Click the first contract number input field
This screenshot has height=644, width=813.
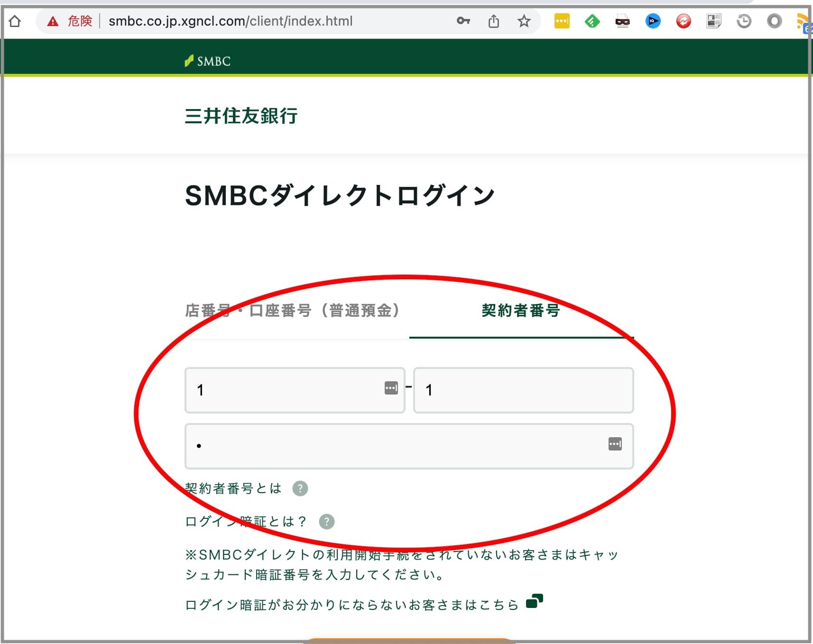(295, 390)
